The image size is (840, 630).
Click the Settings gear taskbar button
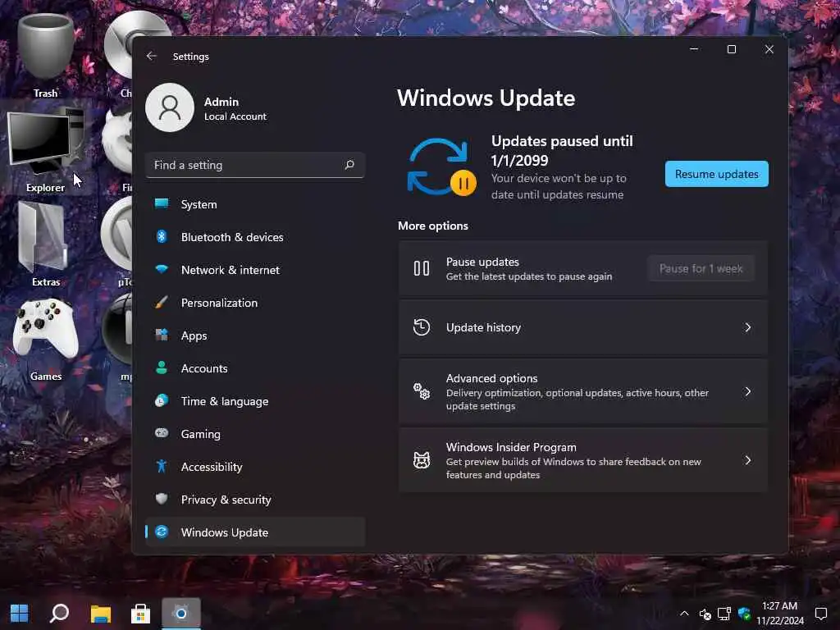tap(181, 614)
